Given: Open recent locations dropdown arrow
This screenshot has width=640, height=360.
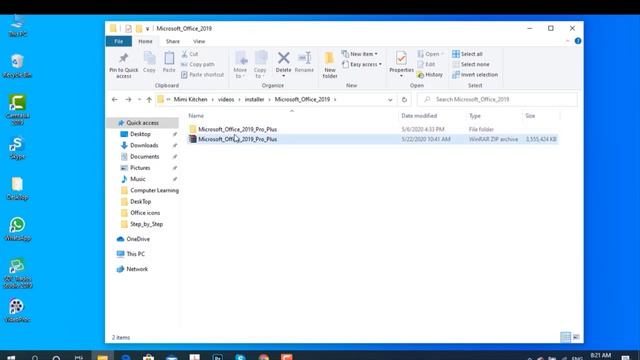Looking at the screenshot, I should (x=139, y=100).
